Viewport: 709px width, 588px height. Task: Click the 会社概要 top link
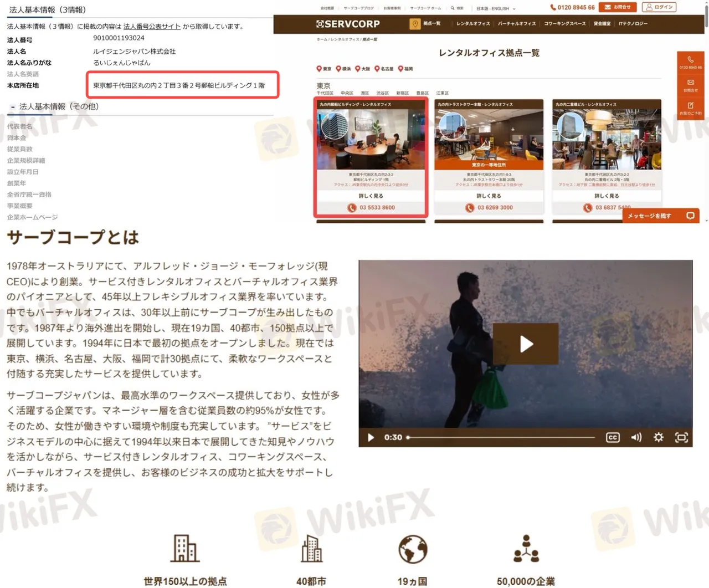pyautogui.click(x=327, y=8)
